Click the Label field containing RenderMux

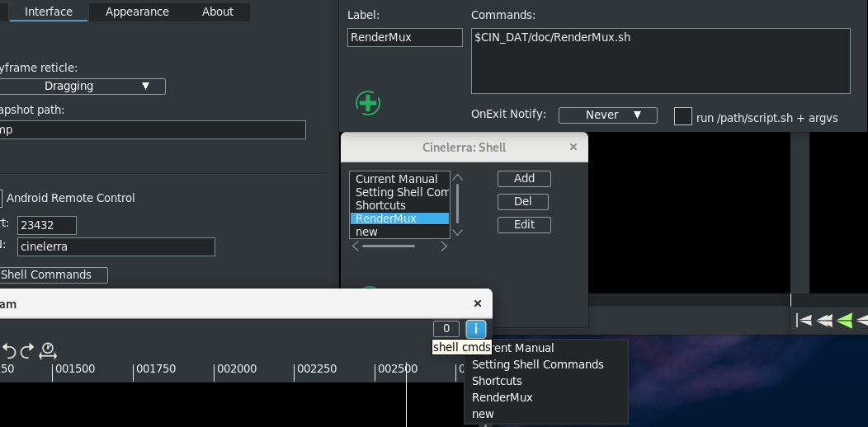pyautogui.click(x=404, y=37)
